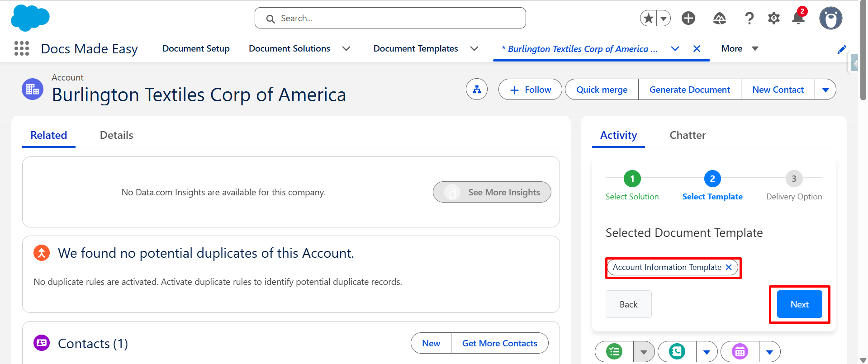
Task: Click the side panel collapse handle
Action: pyautogui.click(x=854, y=63)
